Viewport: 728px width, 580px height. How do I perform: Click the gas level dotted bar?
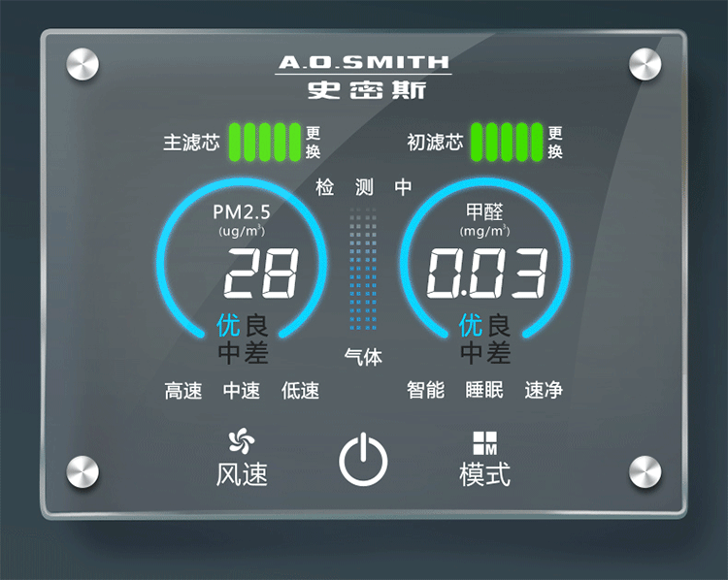tap(363, 269)
